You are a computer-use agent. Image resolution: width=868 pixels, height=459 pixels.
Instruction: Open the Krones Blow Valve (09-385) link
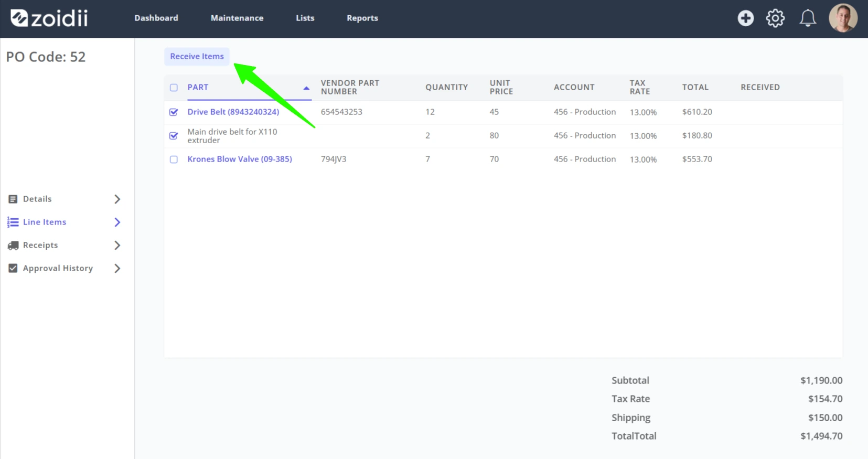pos(240,159)
